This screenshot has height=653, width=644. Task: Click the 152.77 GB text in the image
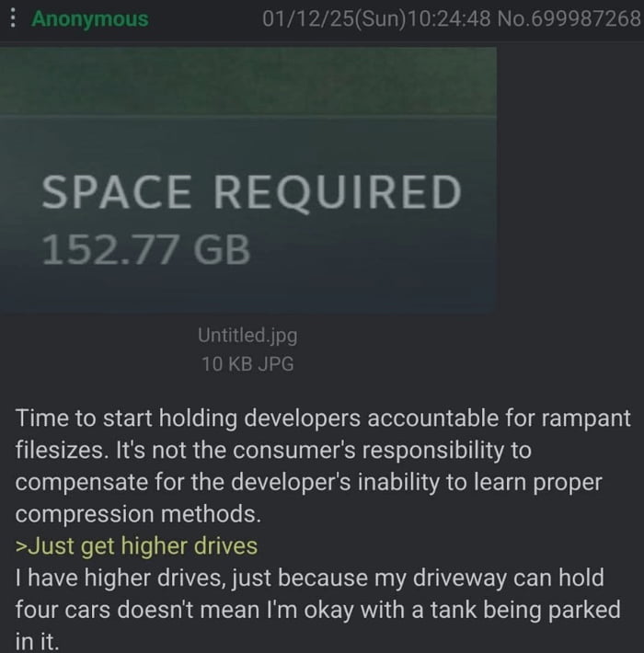tap(145, 249)
